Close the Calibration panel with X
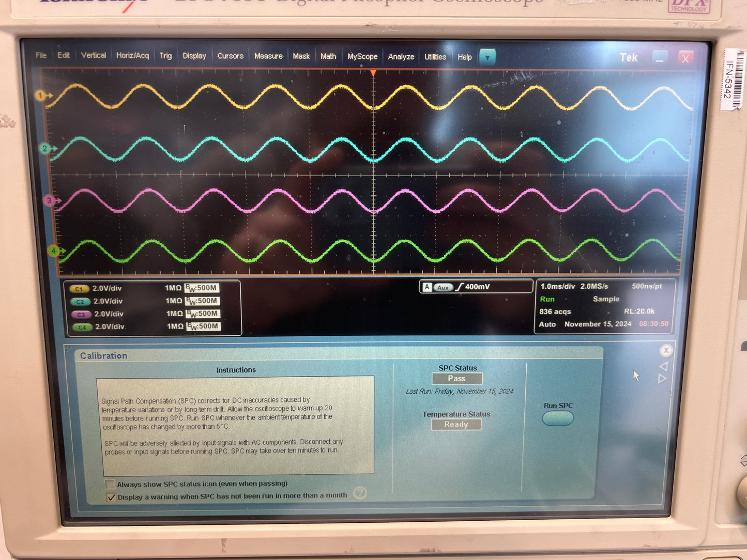The width and height of the screenshot is (747, 560). tap(666, 351)
